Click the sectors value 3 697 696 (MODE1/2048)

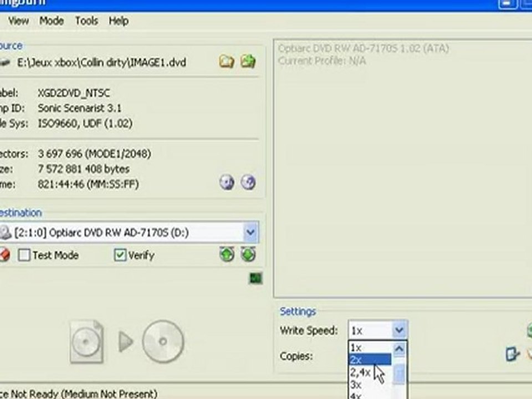[x=94, y=154]
